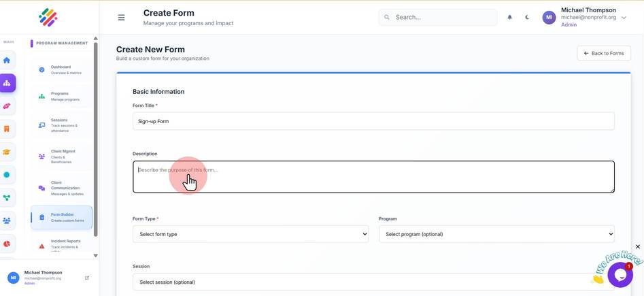Viewport: 644px width, 296px height.
Task: Toggle dark mode moon icon
Action: click(527, 17)
